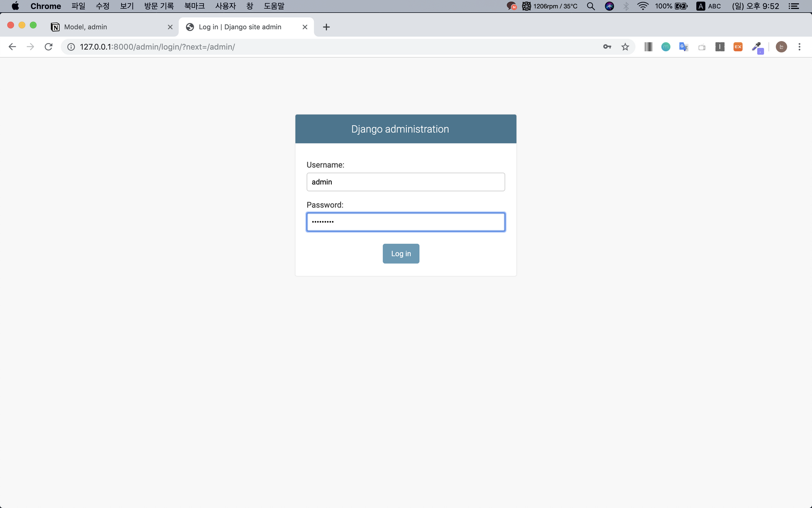This screenshot has width=812, height=508.
Task: Open the saved passwords key icon
Action: click(607, 47)
